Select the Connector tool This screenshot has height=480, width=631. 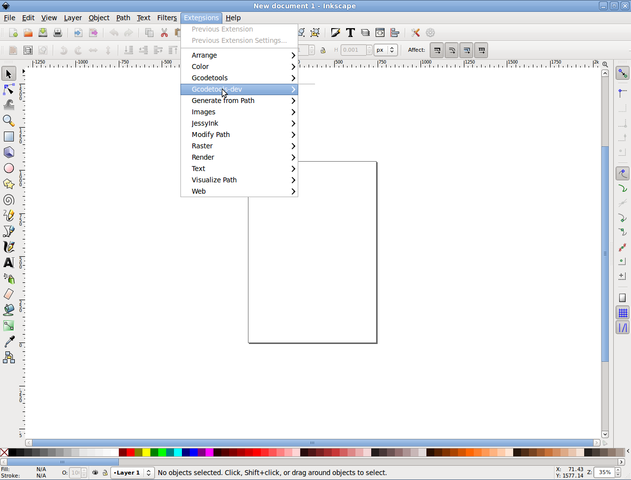click(x=8, y=357)
